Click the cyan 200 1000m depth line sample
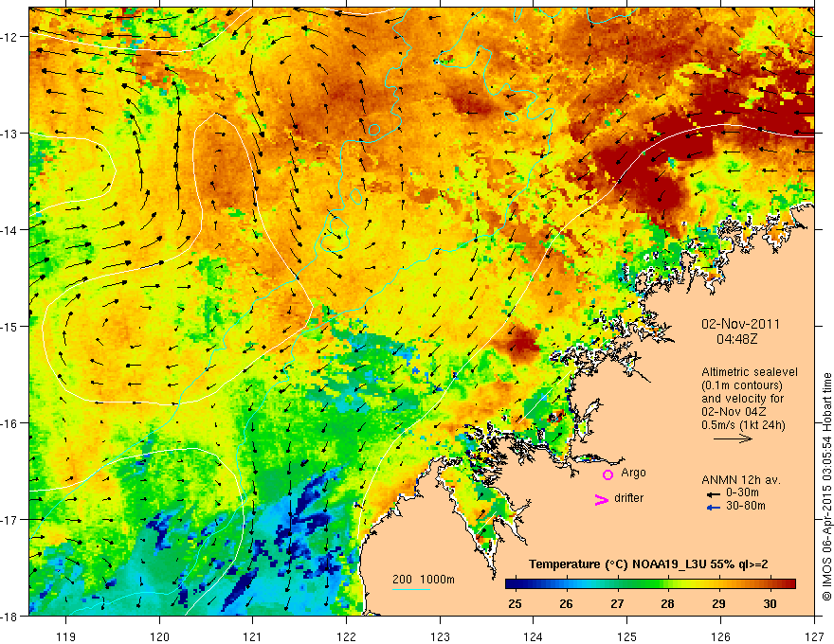This screenshot has width=834, height=644. point(411,589)
